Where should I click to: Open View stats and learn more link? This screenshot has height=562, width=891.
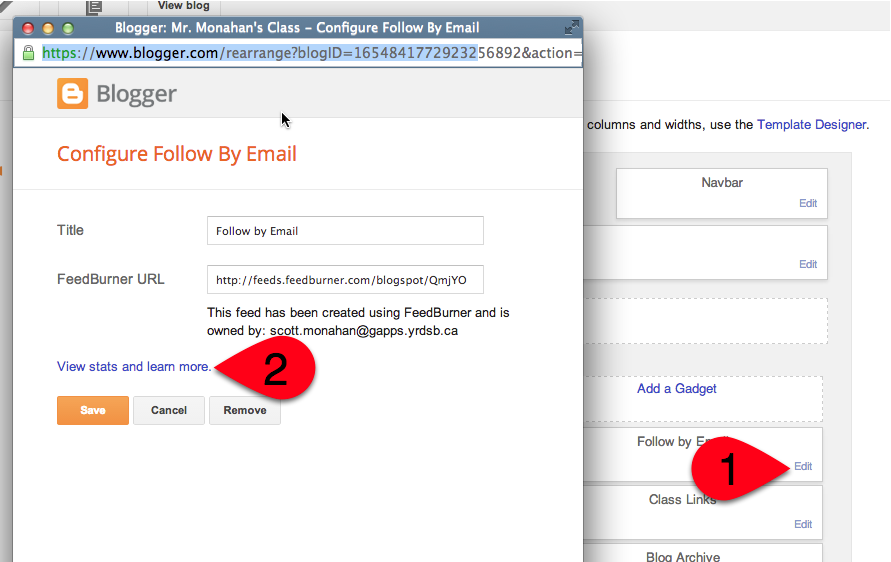(134, 367)
